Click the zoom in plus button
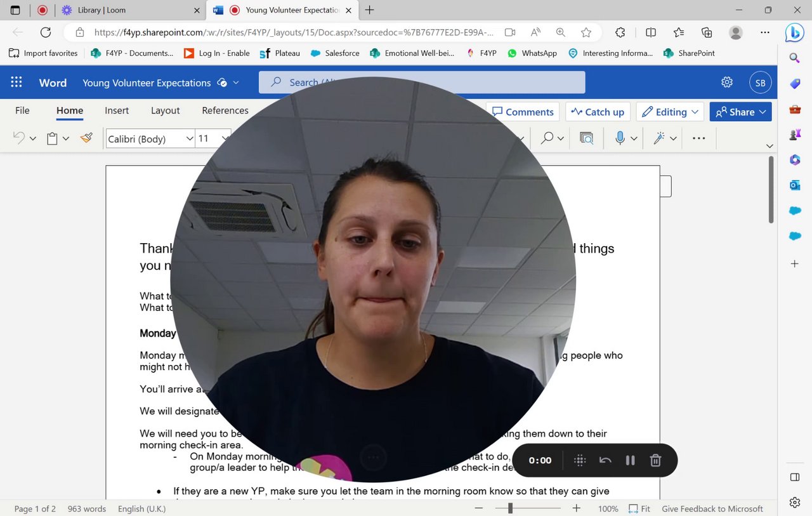The height and width of the screenshot is (516, 812). [x=576, y=508]
